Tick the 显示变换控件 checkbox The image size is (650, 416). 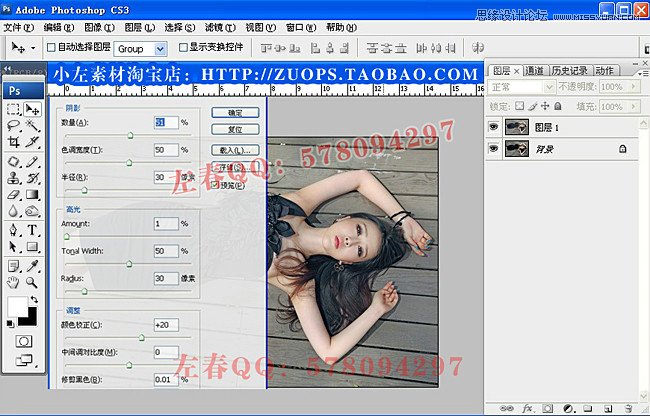tap(182, 47)
